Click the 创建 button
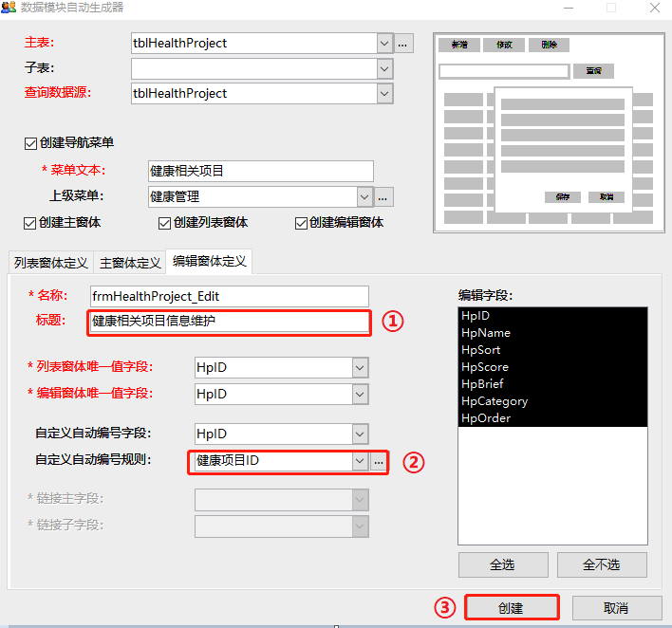Viewport: 672px width, 628px height. (512, 607)
